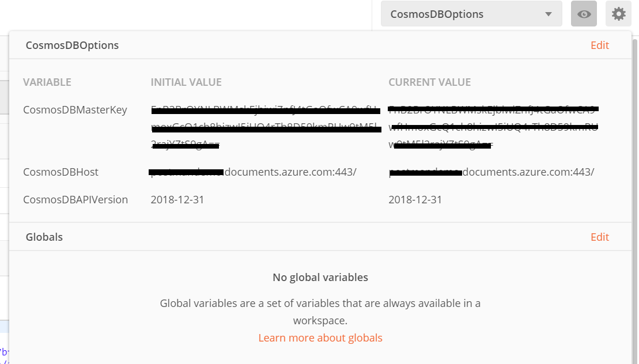This screenshot has width=639, height=364.
Task: Select the CosmosDBAPIVersion variable name
Action: [75, 199]
